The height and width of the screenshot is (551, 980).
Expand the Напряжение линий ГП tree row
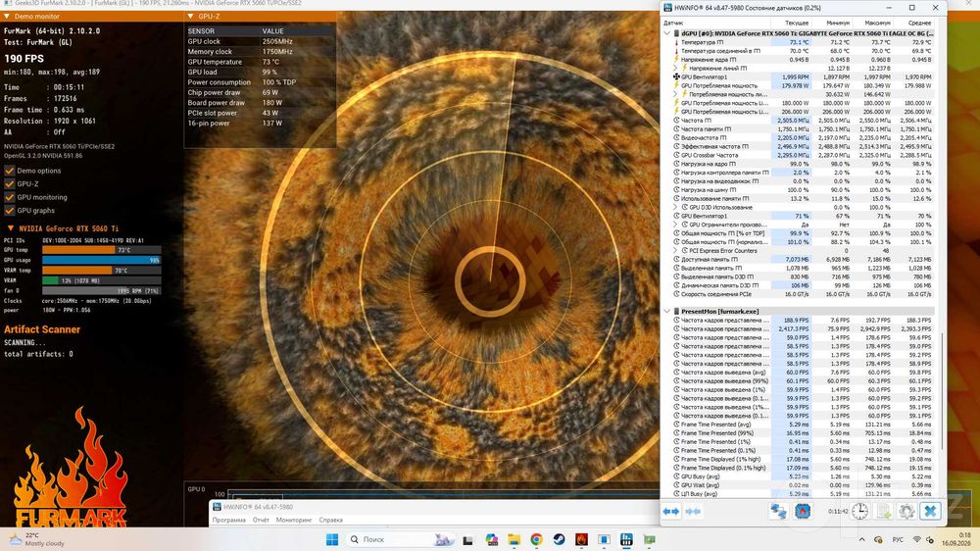click(675, 69)
